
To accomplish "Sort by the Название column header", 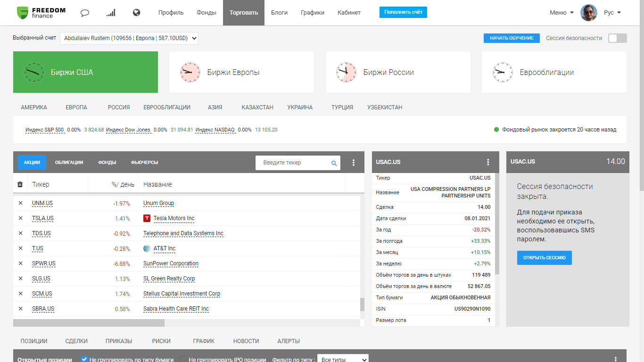I will [157, 184].
